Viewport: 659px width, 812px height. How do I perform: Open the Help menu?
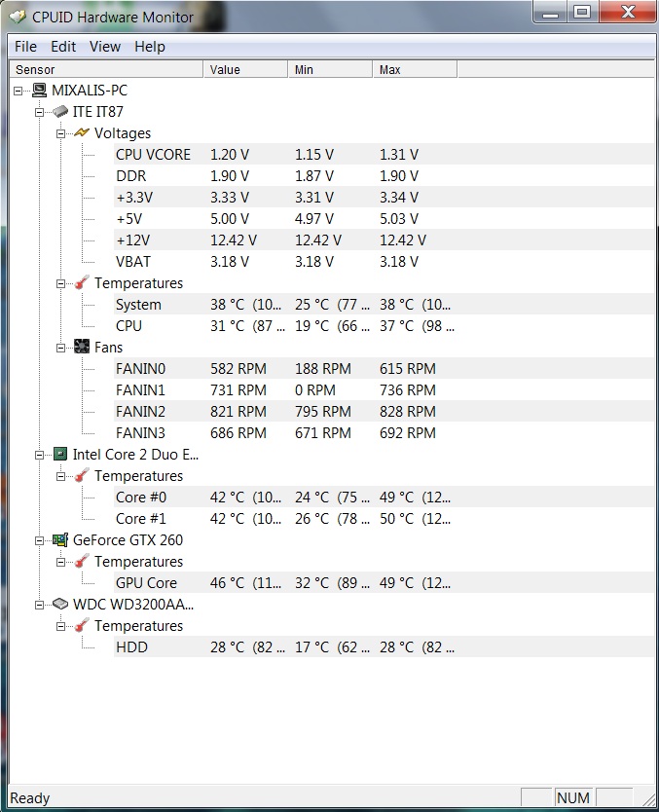coord(150,47)
